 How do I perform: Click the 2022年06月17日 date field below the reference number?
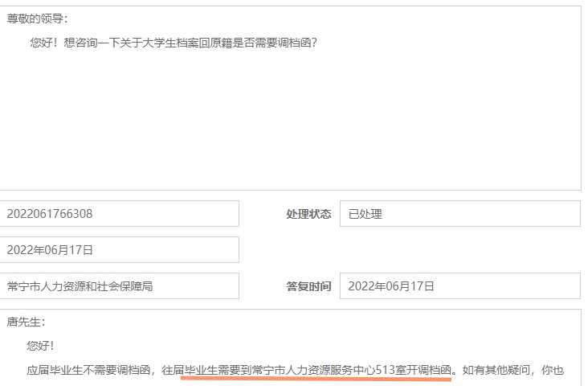click(x=119, y=250)
